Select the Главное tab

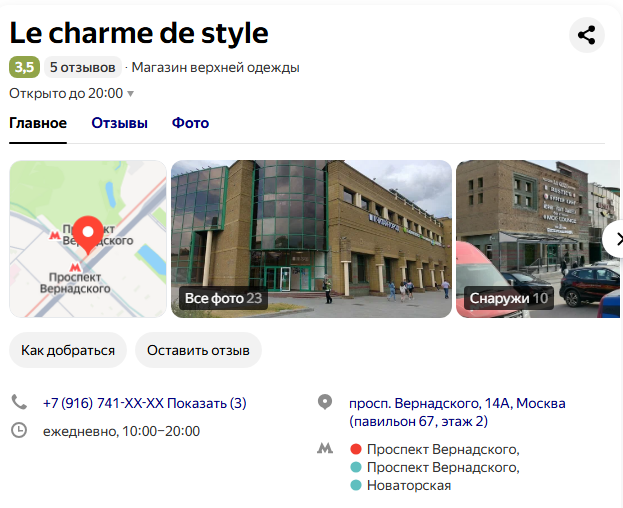[38, 123]
